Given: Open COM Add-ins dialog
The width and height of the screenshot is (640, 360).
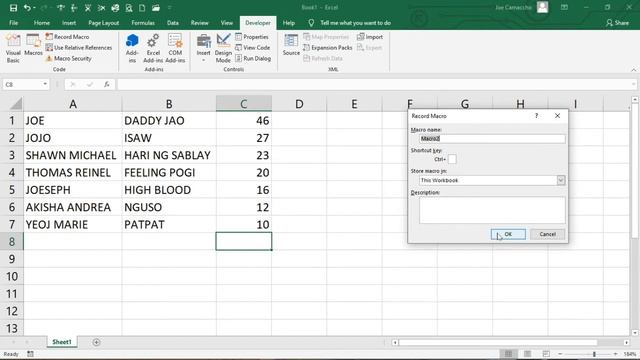Looking at the screenshot, I should 175,48.
